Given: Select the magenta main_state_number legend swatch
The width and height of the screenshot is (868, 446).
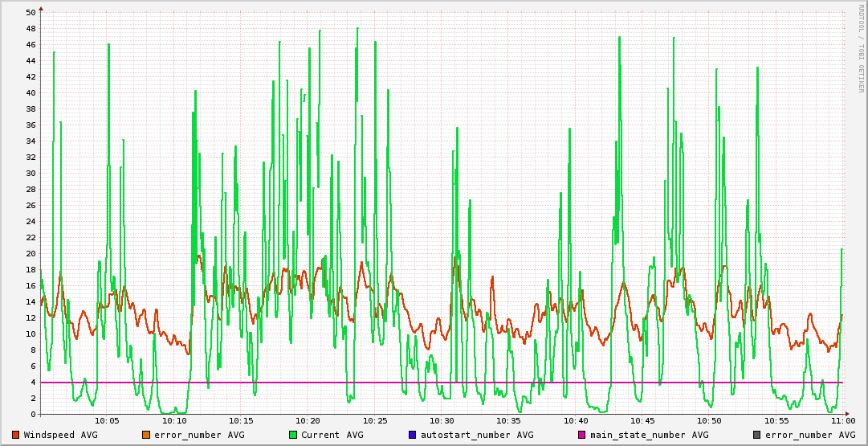Looking at the screenshot, I should tap(582, 435).
